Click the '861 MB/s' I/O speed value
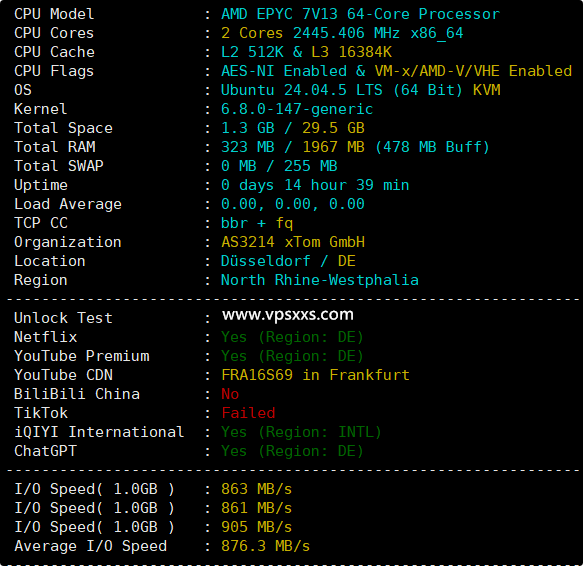The image size is (583, 566). pos(257,508)
